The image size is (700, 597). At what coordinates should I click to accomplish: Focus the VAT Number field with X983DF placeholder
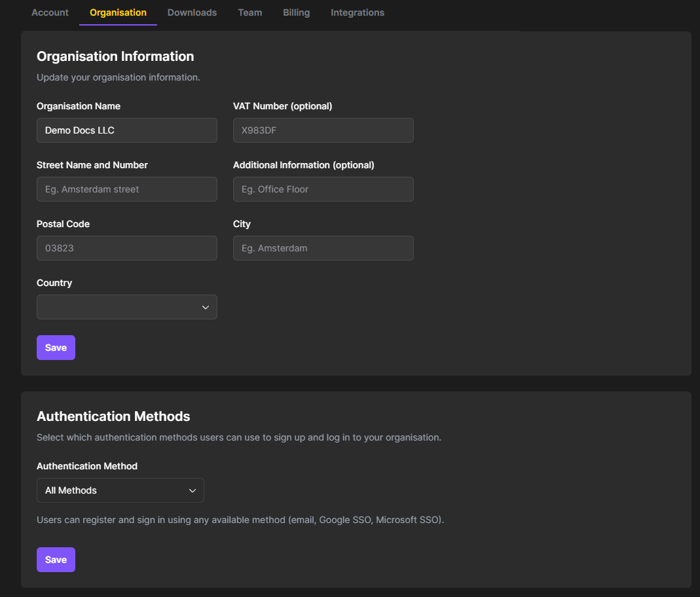coord(323,130)
